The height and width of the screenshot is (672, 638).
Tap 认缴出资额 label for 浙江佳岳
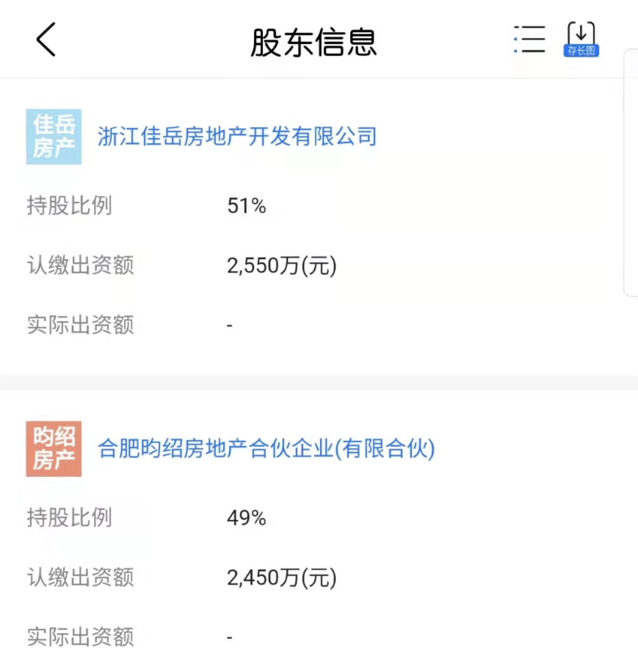coord(80,265)
